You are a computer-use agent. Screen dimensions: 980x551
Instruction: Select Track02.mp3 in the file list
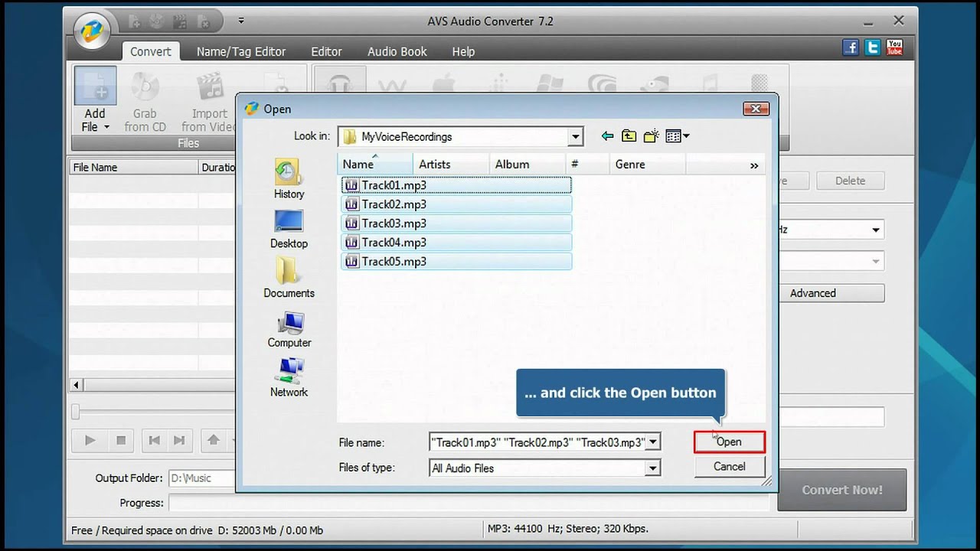(x=456, y=204)
